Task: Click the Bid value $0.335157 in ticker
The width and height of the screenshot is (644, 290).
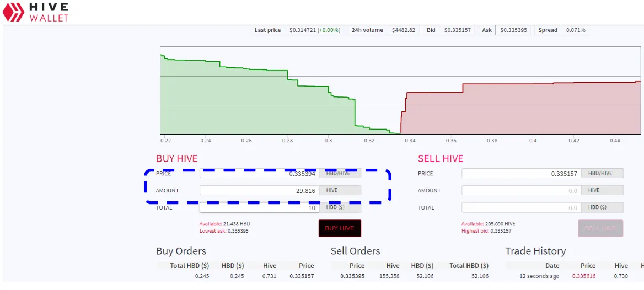Action: pos(457,30)
